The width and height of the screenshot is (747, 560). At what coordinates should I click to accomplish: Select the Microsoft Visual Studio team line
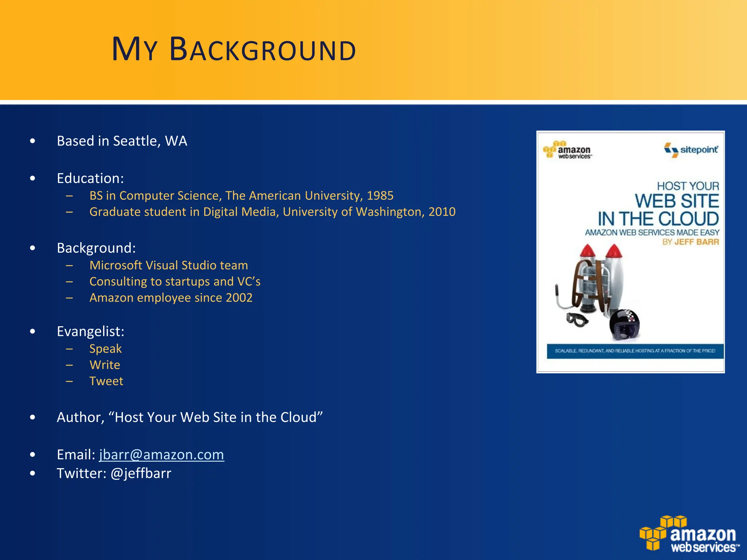pos(169,265)
